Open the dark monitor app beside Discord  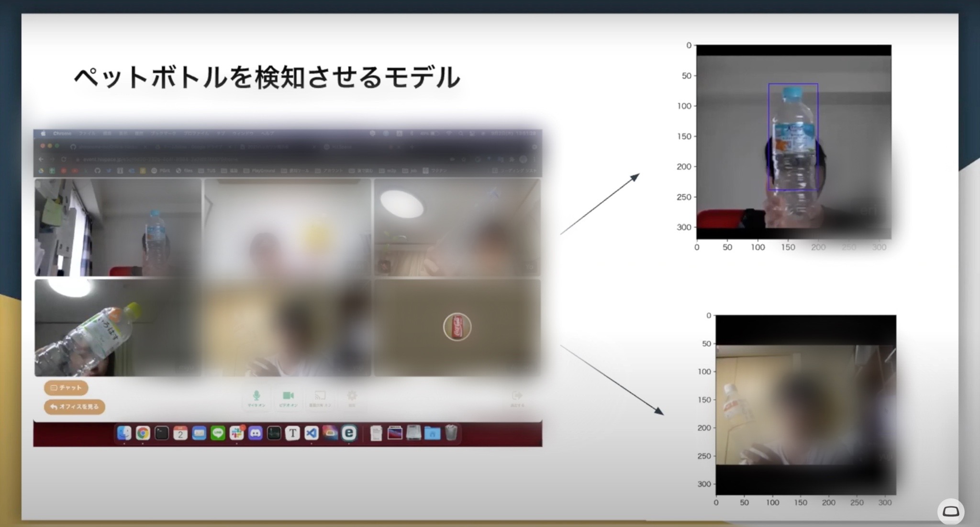[x=274, y=433]
